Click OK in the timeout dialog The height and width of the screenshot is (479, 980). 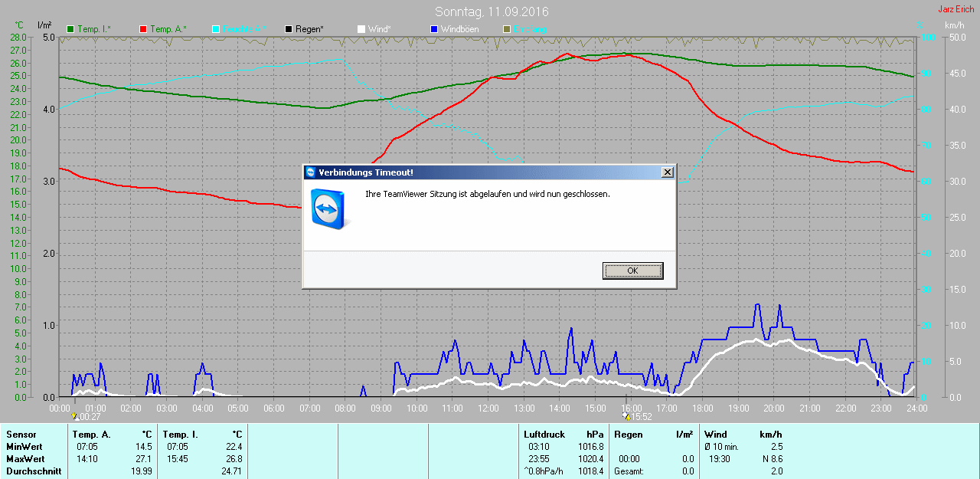pyautogui.click(x=632, y=271)
